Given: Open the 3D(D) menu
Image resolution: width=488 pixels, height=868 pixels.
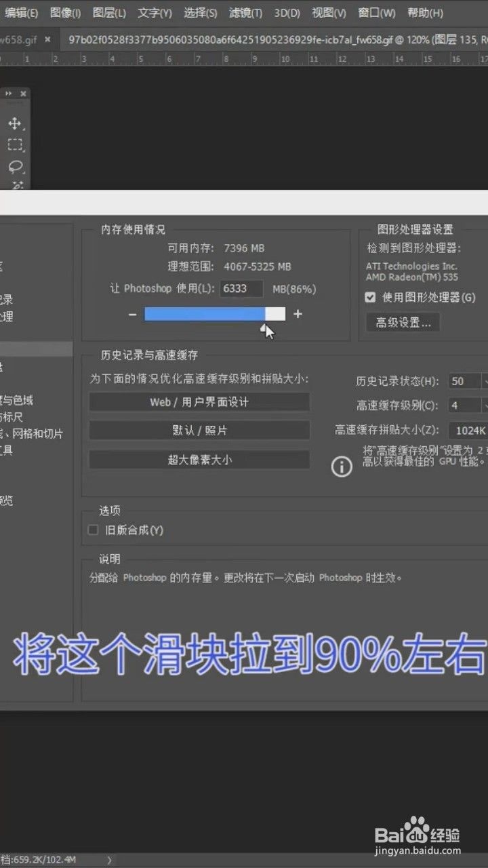Looking at the screenshot, I should [x=287, y=13].
